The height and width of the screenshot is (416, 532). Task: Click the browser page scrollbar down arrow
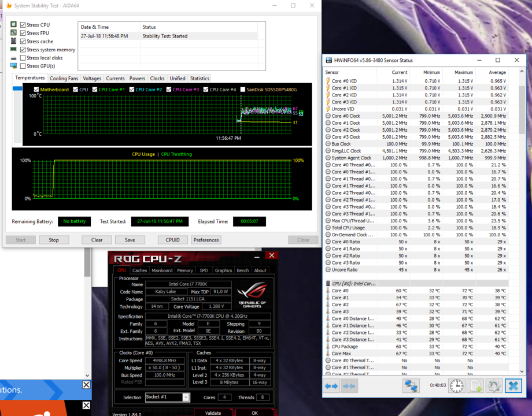tap(87, 376)
